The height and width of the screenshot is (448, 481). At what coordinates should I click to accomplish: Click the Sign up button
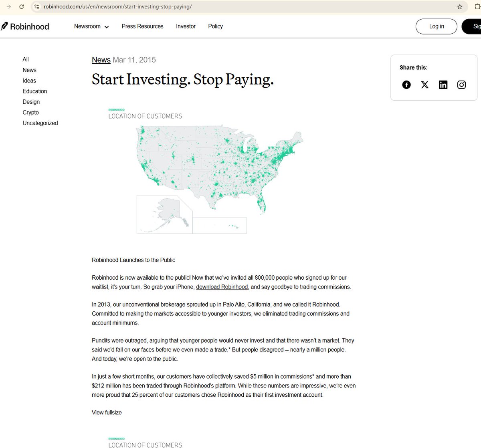pyautogui.click(x=472, y=26)
